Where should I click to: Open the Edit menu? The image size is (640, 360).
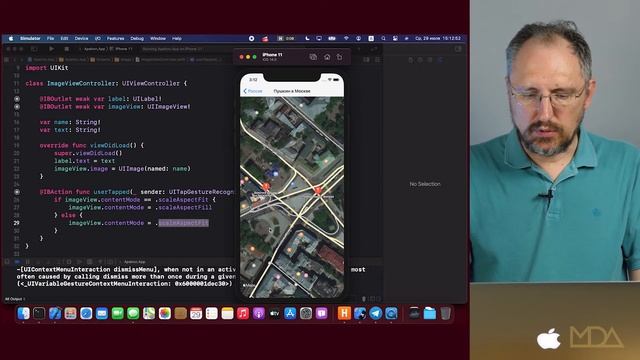(x=64, y=38)
